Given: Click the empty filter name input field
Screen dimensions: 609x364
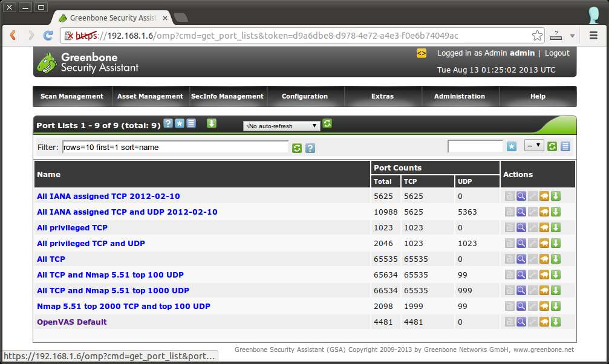Looking at the screenshot, I should pos(475,146).
